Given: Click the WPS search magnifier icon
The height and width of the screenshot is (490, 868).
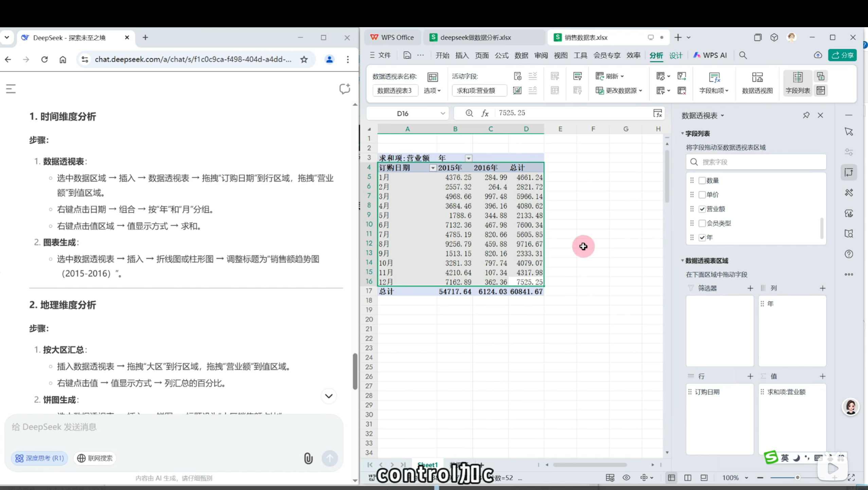Looking at the screenshot, I should tap(743, 55).
